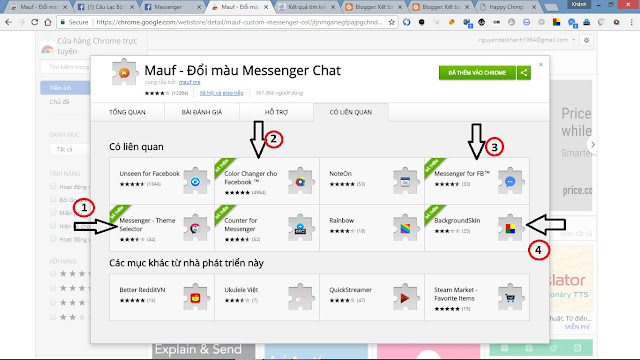Viewport: 640px width, 360px height.
Task: Open Steam Market Favorite Items cart icon
Action: pyautogui.click(x=510, y=298)
